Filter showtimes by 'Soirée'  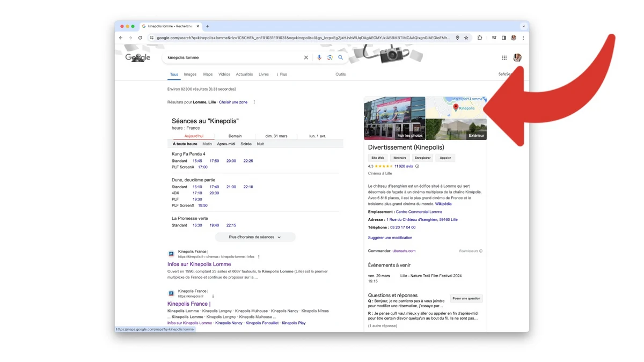click(x=246, y=144)
